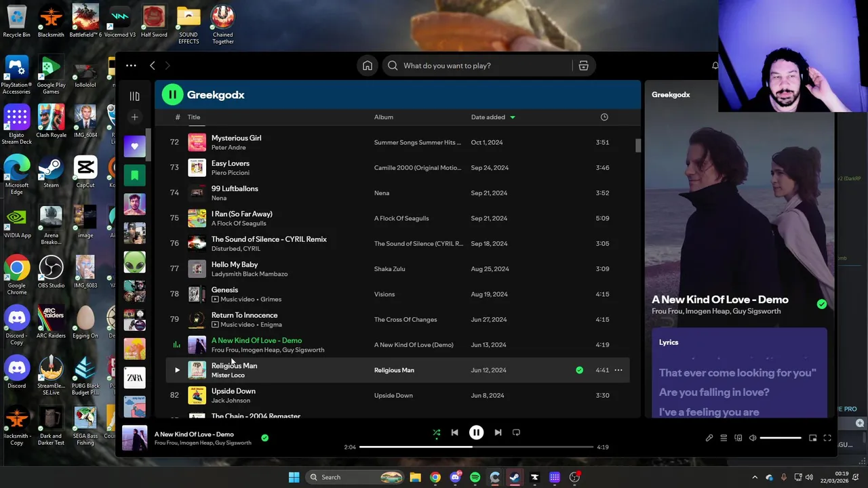Seek on the song progress bar
The image size is (868, 488).
(476, 447)
